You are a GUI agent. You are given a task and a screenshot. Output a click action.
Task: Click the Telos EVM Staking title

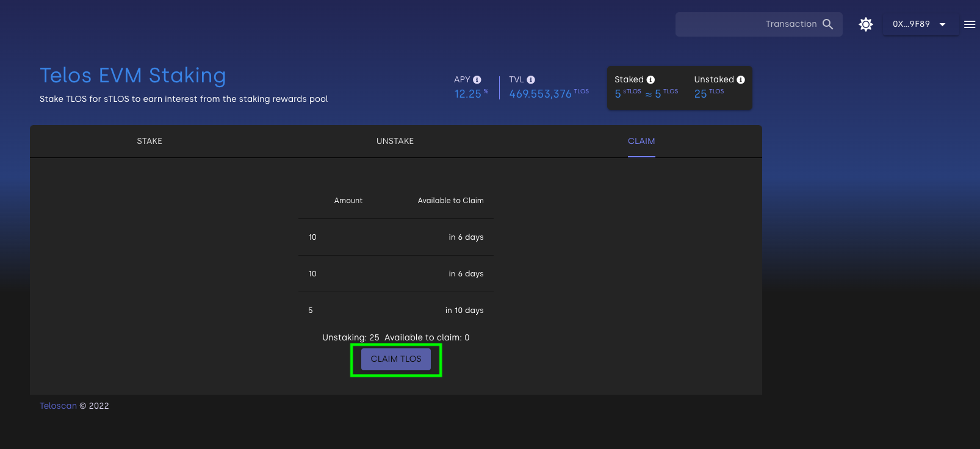coord(132,76)
